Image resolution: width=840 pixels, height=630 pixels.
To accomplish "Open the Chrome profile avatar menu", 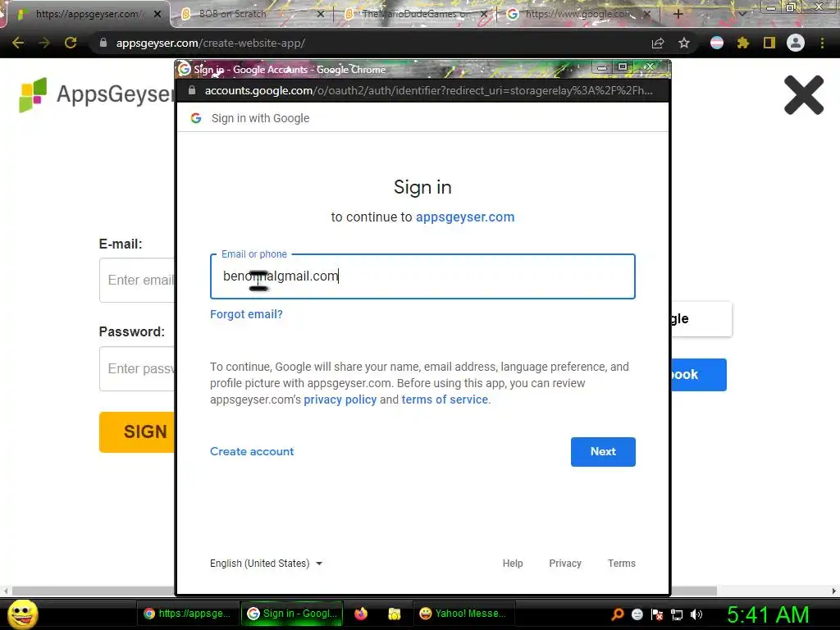I will [x=796, y=43].
